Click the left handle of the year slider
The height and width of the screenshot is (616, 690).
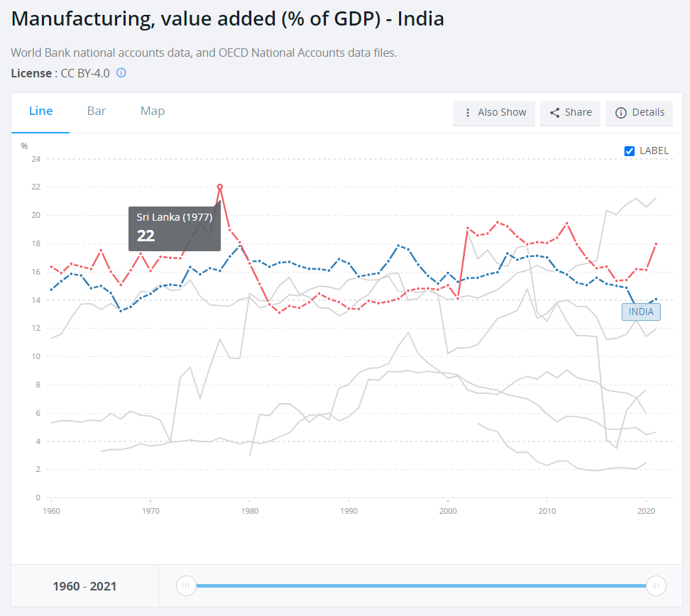coord(186,585)
